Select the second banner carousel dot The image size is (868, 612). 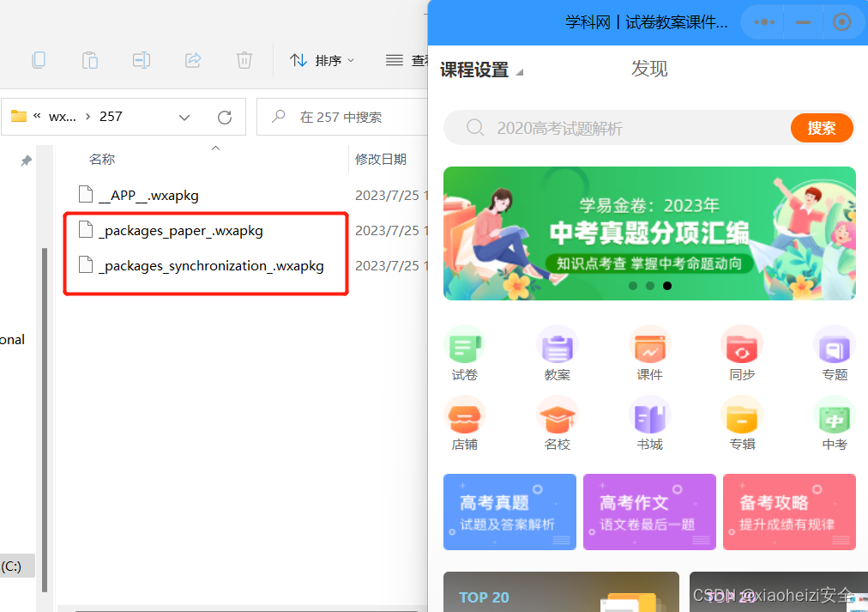coord(650,286)
